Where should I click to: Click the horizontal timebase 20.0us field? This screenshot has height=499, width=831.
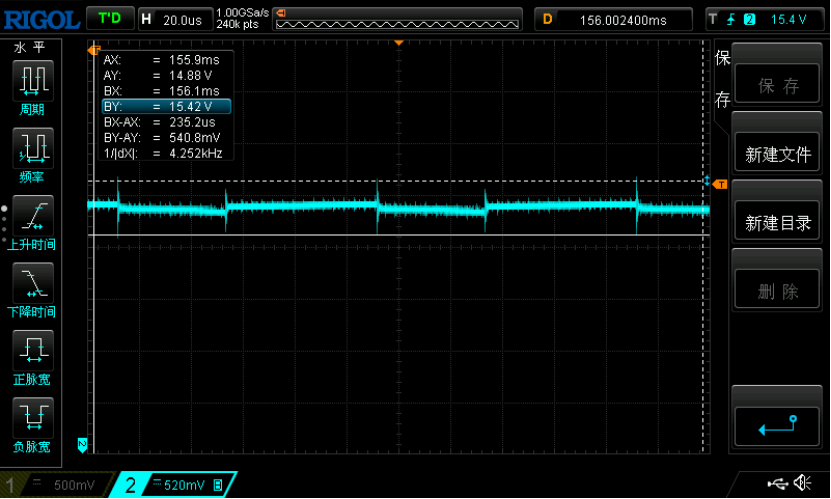[x=176, y=20]
